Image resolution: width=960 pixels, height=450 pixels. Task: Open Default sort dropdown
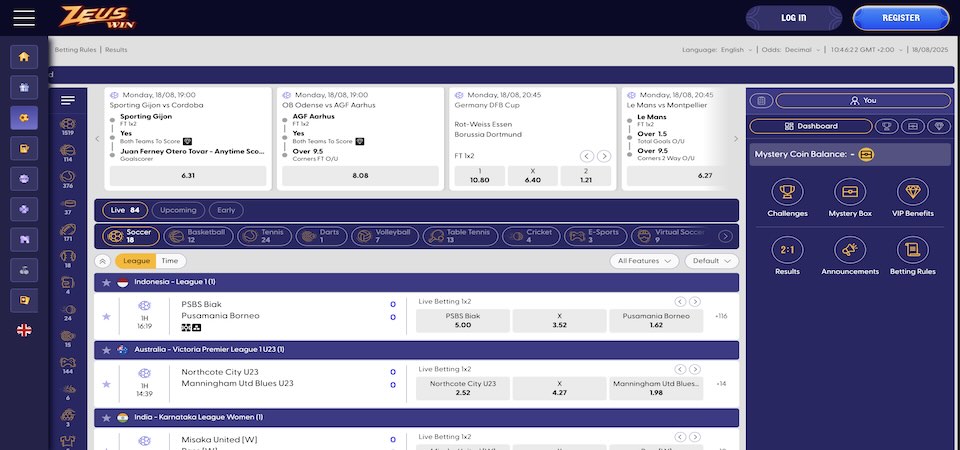click(x=711, y=261)
